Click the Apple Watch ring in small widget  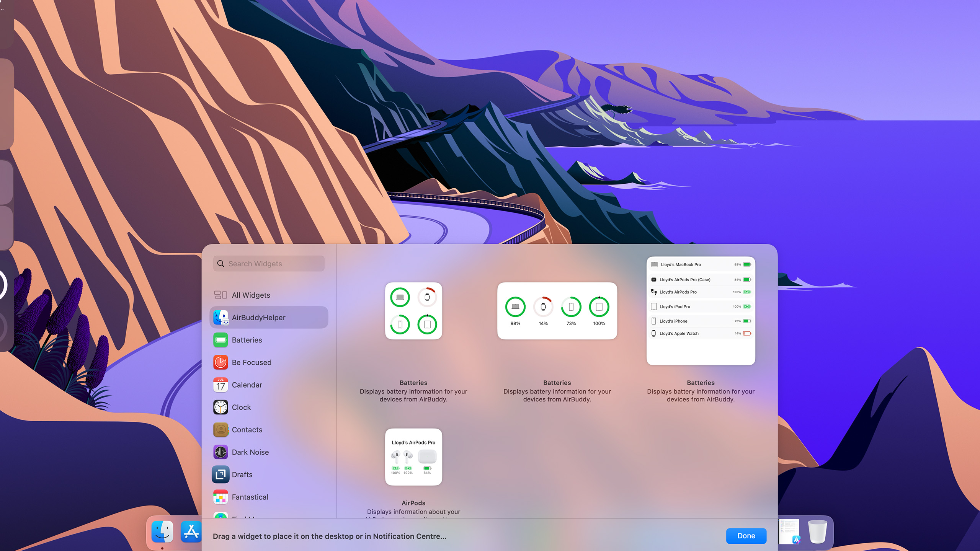[x=427, y=297]
